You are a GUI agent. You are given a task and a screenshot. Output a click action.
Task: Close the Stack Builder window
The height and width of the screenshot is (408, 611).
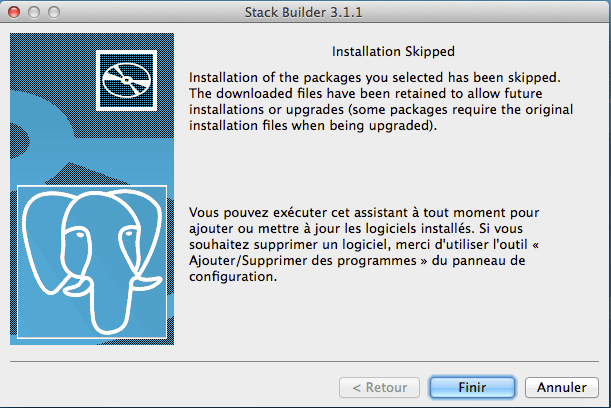tap(13, 12)
